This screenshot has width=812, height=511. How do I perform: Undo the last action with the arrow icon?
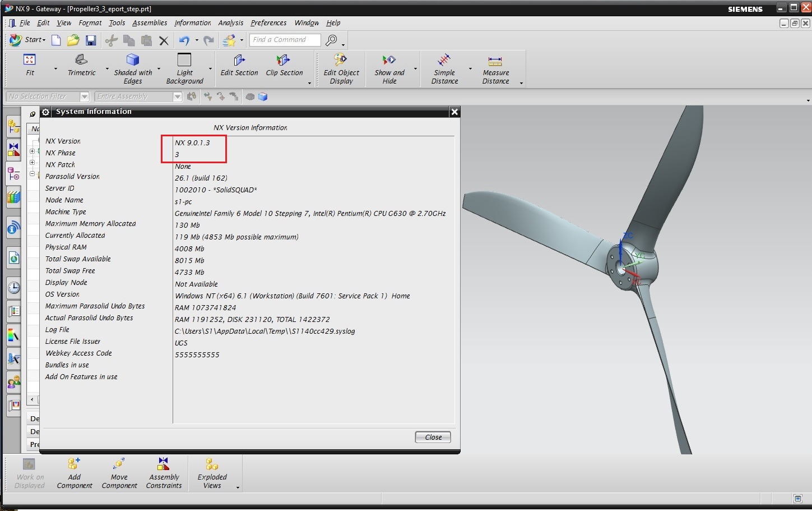tap(184, 40)
